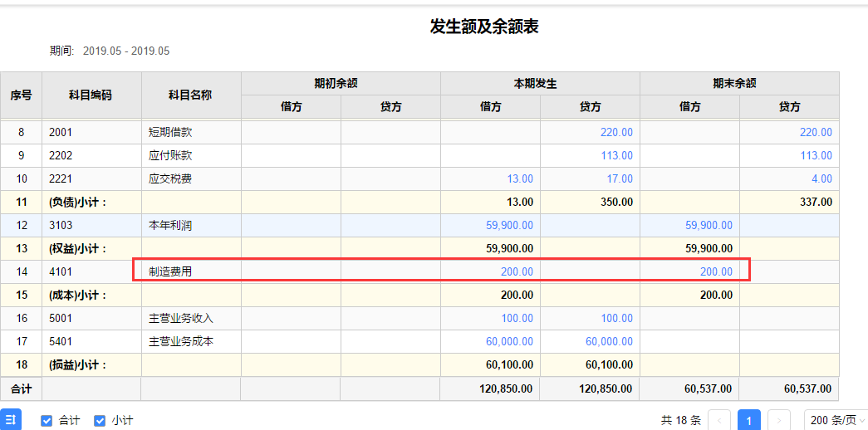Viewport: 868px width, 430px height.
Task: Select page 1 in pagination
Action: pyautogui.click(x=748, y=420)
